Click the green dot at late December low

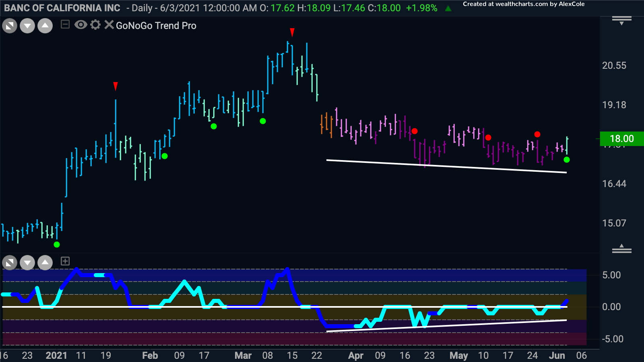tap(57, 245)
